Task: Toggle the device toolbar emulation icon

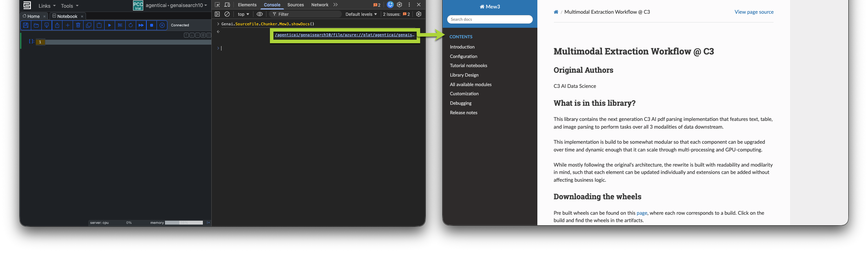Action: pos(227,5)
